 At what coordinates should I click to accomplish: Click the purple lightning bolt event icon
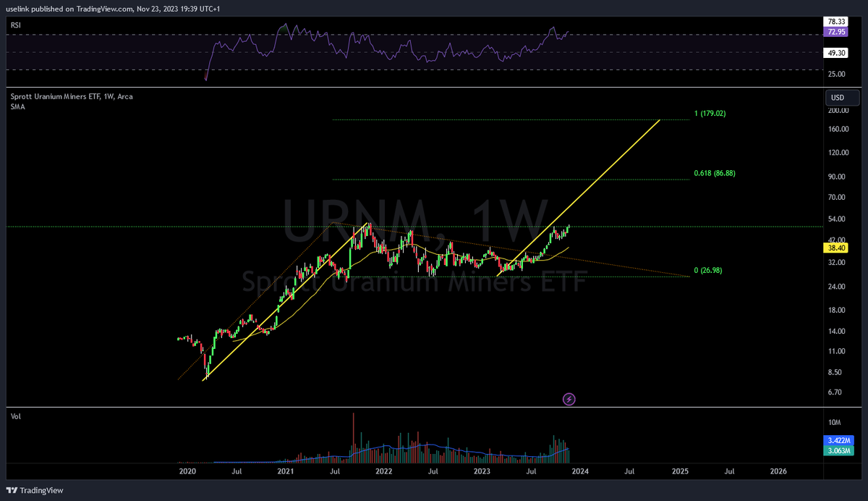569,399
